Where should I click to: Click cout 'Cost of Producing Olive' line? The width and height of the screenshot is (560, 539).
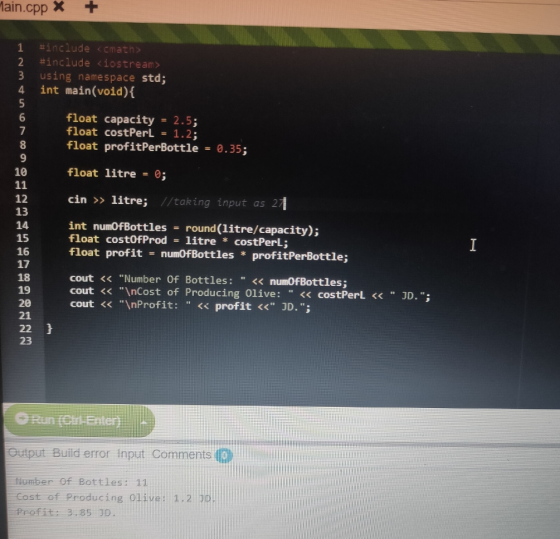250,294
